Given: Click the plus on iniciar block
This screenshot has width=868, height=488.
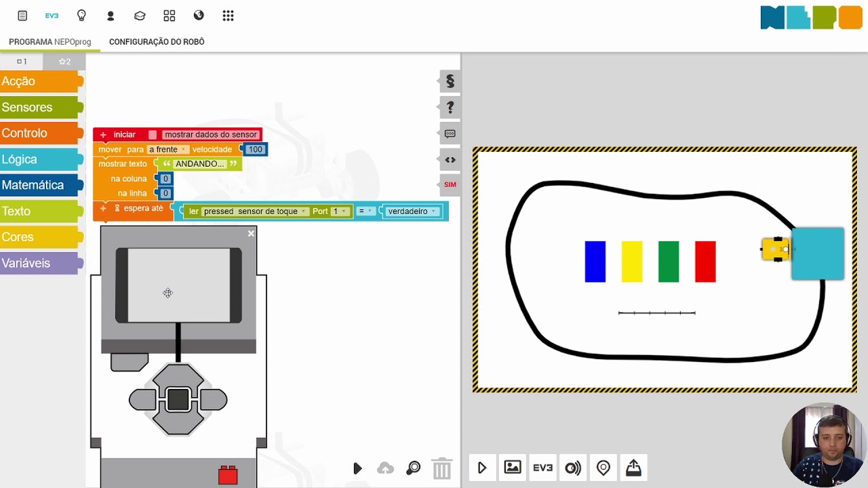Looking at the screenshot, I should [x=103, y=135].
